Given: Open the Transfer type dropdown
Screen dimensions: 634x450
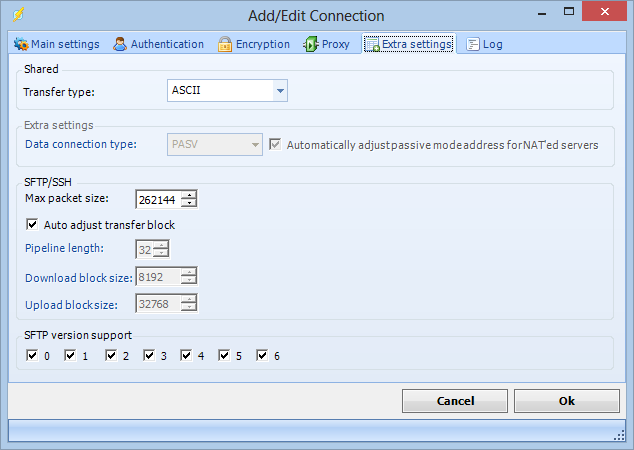Looking at the screenshot, I should [x=280, y=92].
